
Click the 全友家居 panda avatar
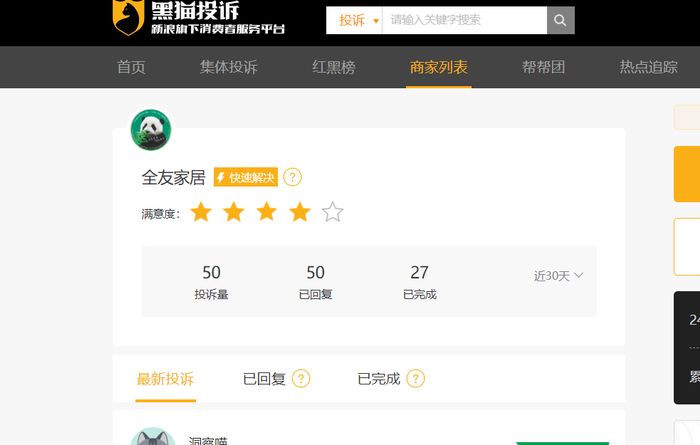pos(151,130)
